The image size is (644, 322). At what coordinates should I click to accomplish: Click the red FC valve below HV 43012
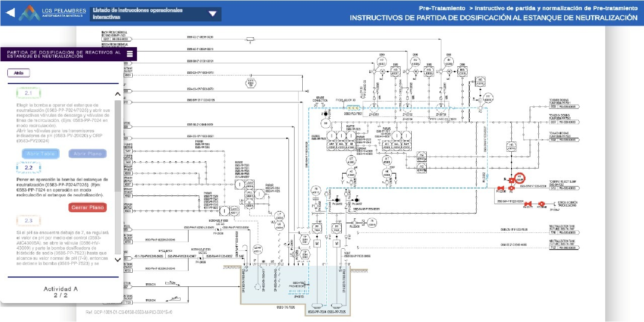point(511,188)
